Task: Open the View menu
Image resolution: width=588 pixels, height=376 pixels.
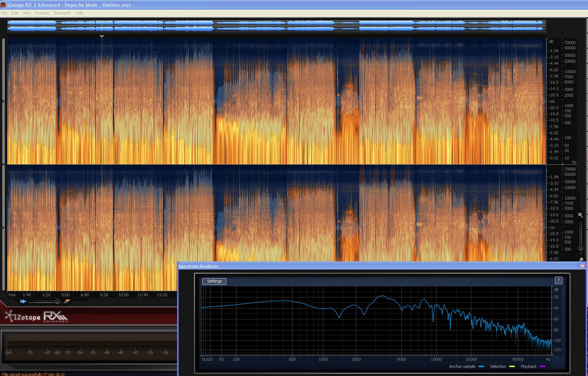Action: pyautogui.click(x=27, y=13)
